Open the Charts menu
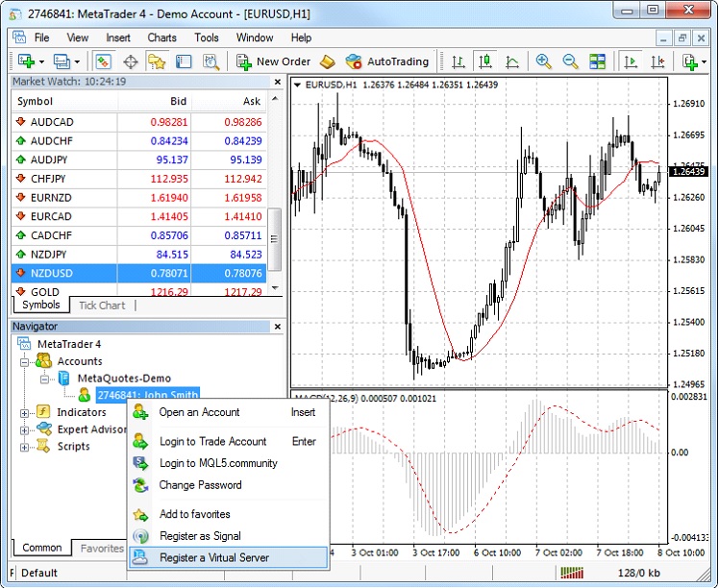Image resolution: width=719 pixels, height=588 pixels. coord(161,37)
